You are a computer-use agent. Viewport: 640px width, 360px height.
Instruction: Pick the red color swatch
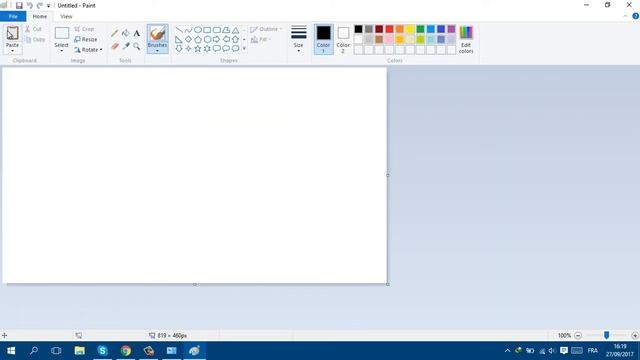pyautogui.click(x=389, y=29)
